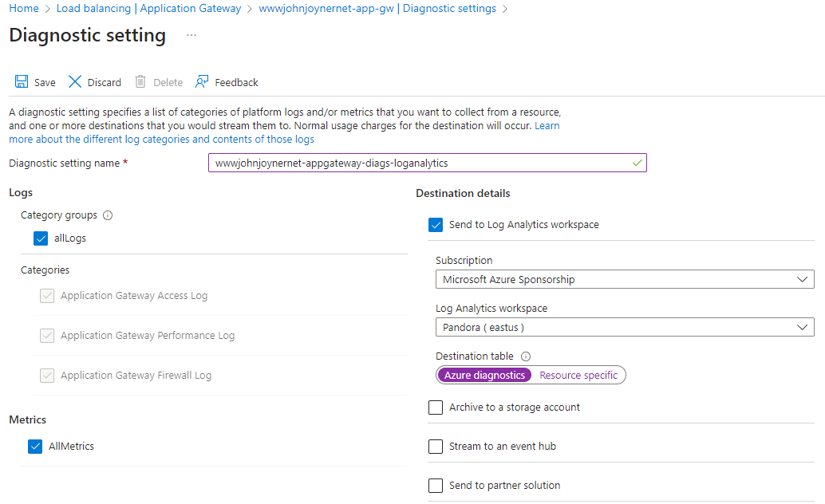Check Send to partner solution

tap(436, 486)
